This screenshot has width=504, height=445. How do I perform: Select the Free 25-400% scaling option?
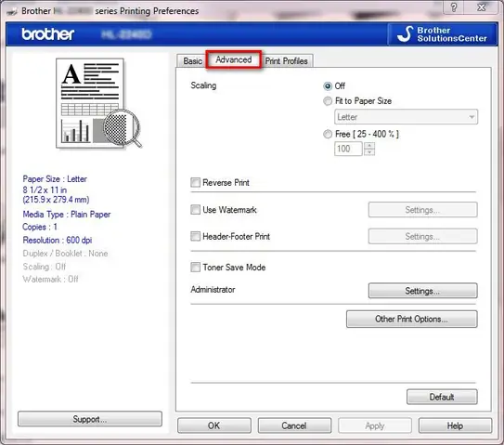click(328, 134)
